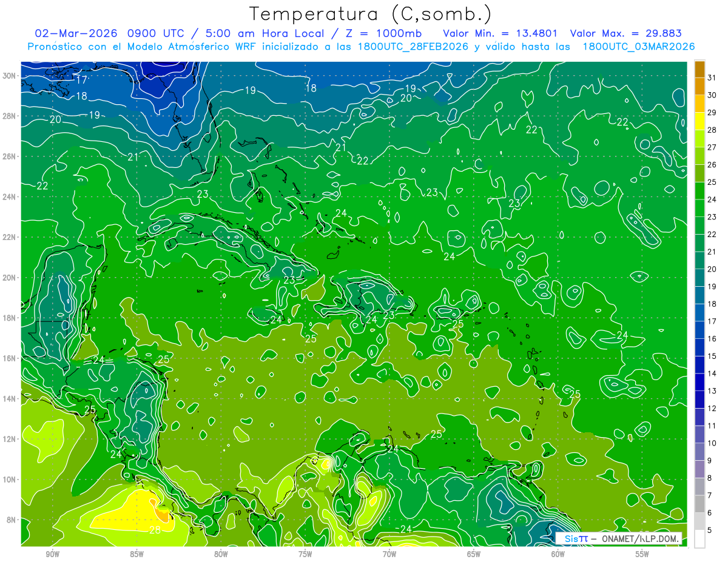Viewport: 728px width, 562px height.
Task: Click the 20 value on the color scale
Action: click(x=712, y=269)
